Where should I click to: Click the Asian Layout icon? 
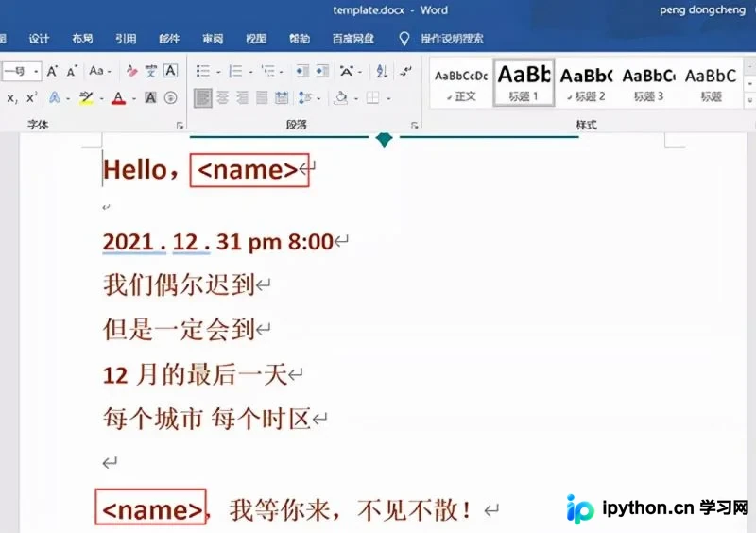coord(346,72)
